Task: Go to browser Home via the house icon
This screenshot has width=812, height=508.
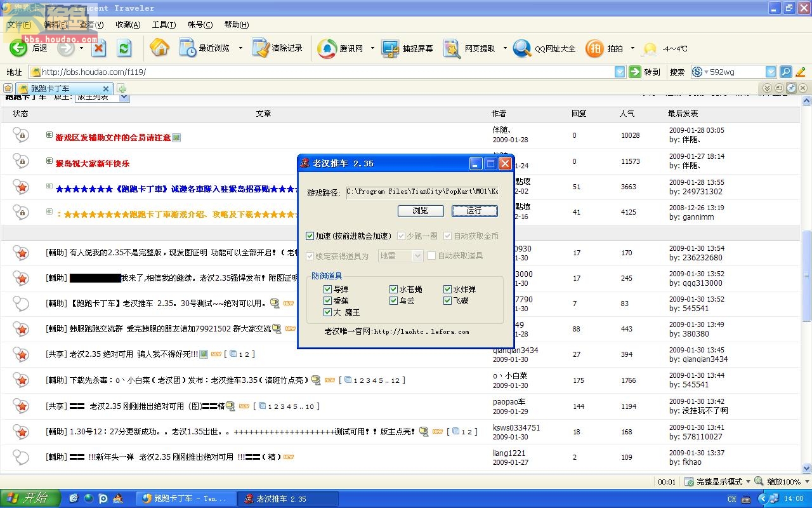Action: pos(160,48)
